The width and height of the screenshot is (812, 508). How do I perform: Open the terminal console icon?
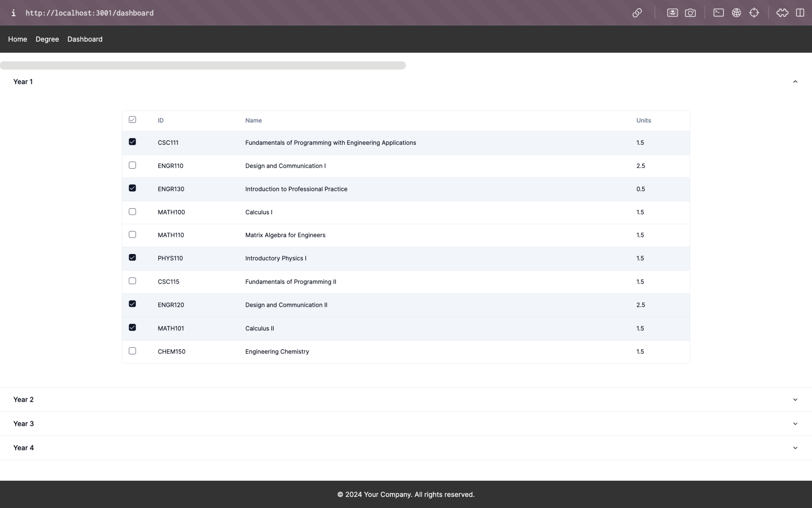click(718, 13)
